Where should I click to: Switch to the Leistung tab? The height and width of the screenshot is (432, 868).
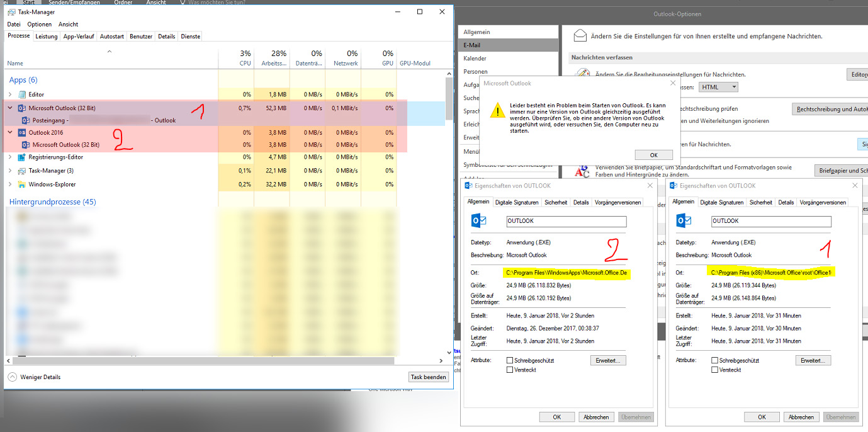[47, 37]
